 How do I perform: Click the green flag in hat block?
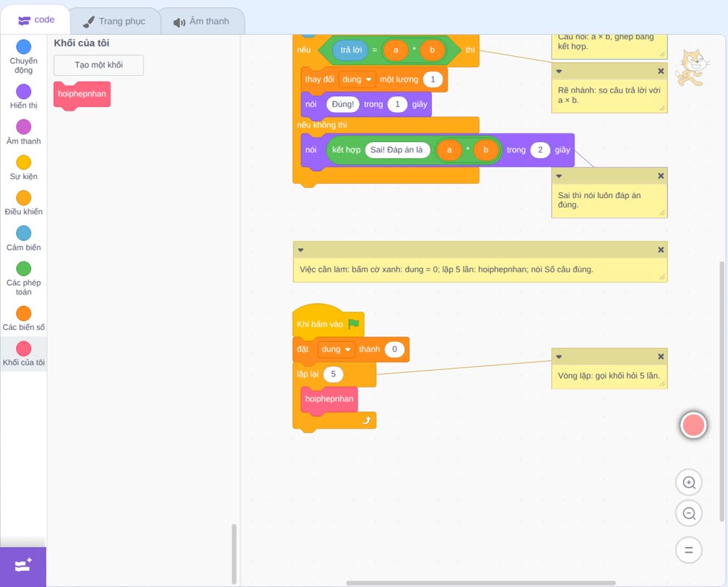(354, 323)
